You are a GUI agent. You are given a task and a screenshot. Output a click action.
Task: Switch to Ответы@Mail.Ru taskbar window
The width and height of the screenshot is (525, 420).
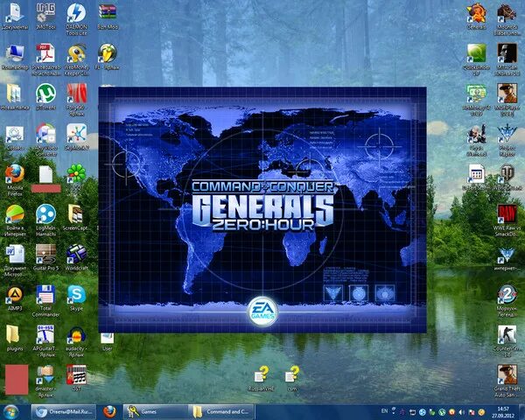tap(64, 411)
